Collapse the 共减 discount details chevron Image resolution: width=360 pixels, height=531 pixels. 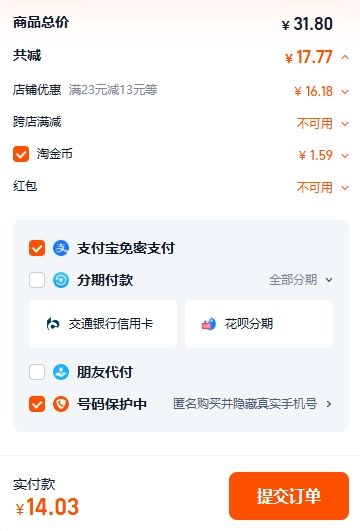(x=345, y=57)
